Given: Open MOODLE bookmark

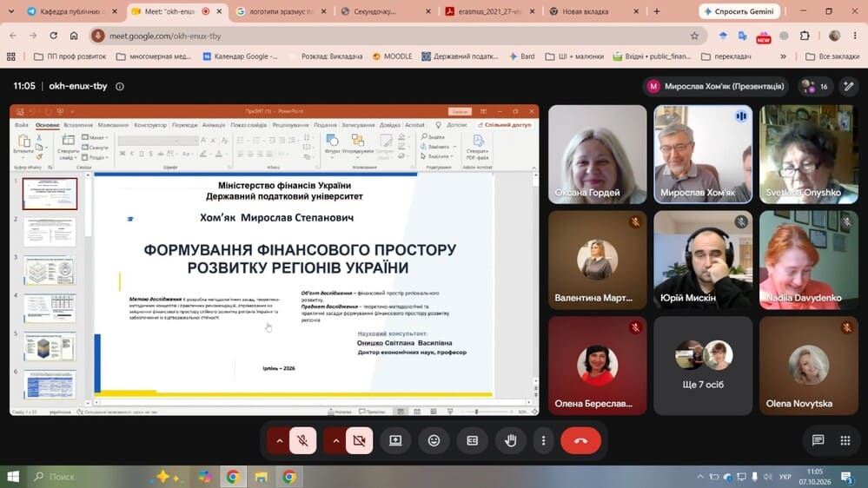Looking at the screenshot, I should pyautogui.click(x=393, y=56).
